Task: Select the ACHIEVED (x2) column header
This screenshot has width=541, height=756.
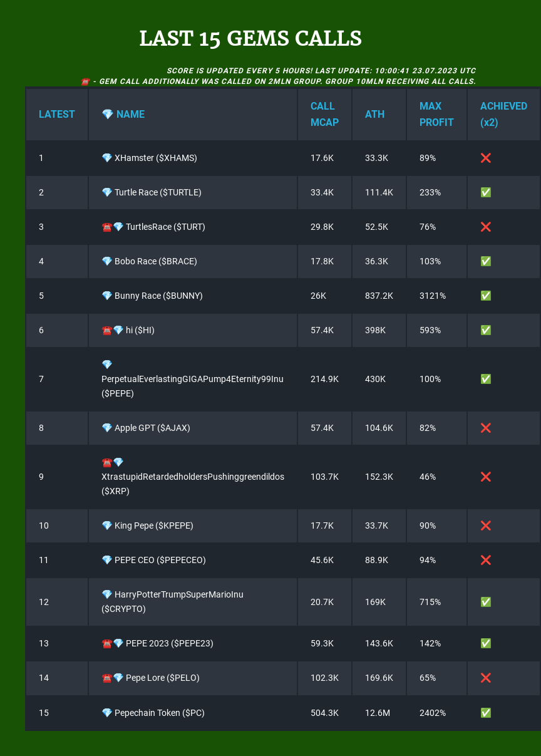Action: pyautogui.click(x=503, y=114)
